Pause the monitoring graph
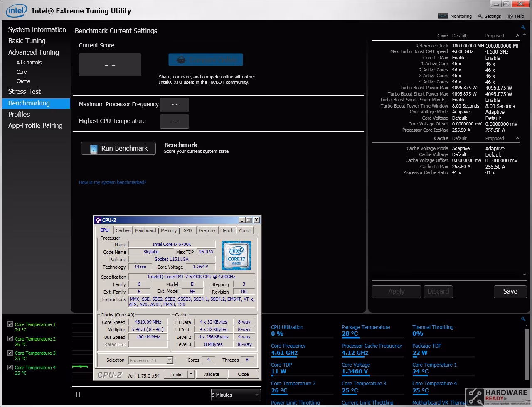 click(x=78, y=395)
